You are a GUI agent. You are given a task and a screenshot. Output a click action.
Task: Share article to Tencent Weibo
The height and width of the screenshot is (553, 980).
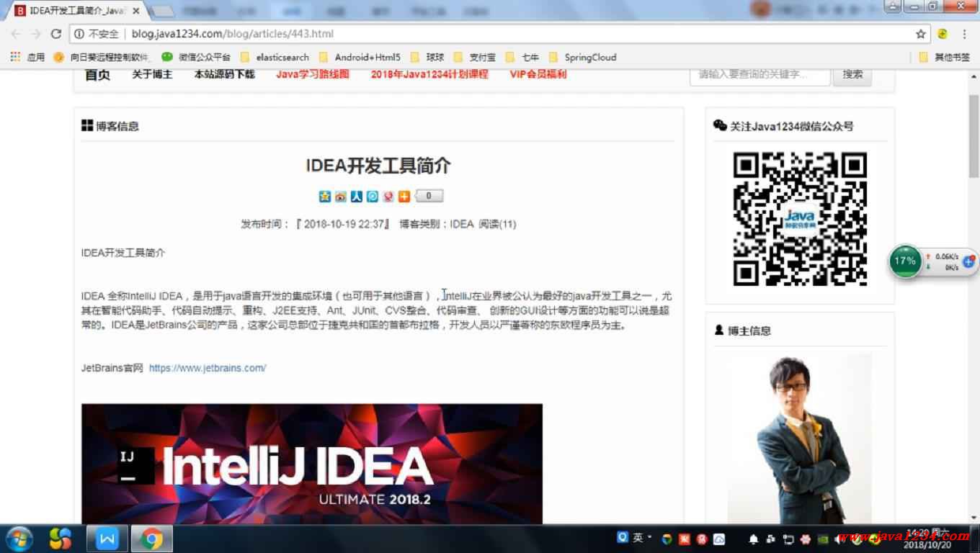(x=373, y=196)
